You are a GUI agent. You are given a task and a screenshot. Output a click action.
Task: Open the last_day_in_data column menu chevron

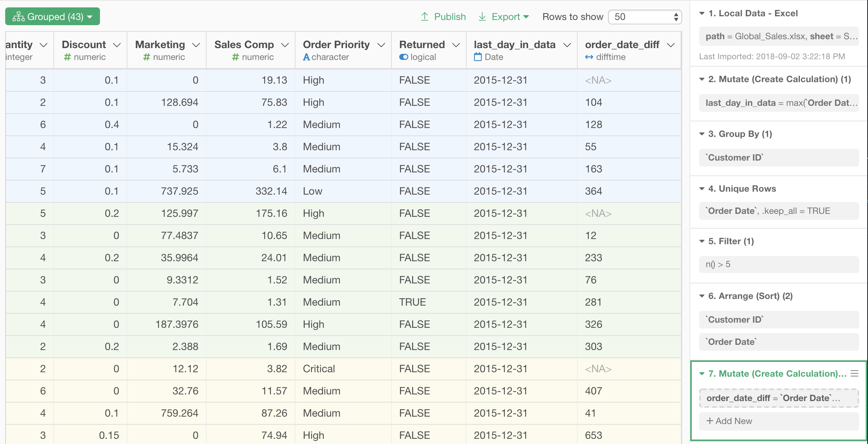click(x=567, y=45)
